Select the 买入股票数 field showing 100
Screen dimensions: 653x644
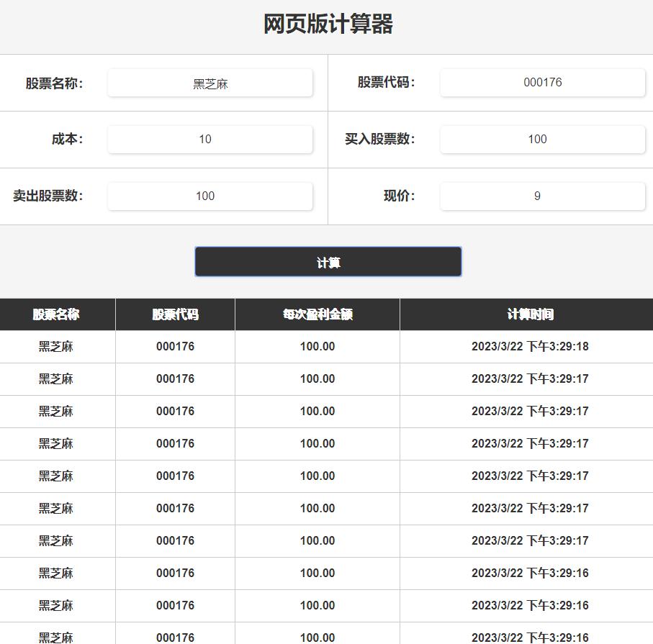[542, 139]
